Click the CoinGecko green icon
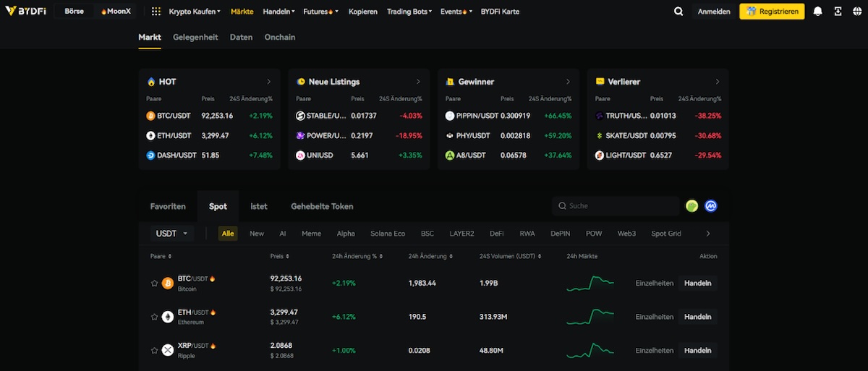The image size is (868, 371). (x=692, y=206)
